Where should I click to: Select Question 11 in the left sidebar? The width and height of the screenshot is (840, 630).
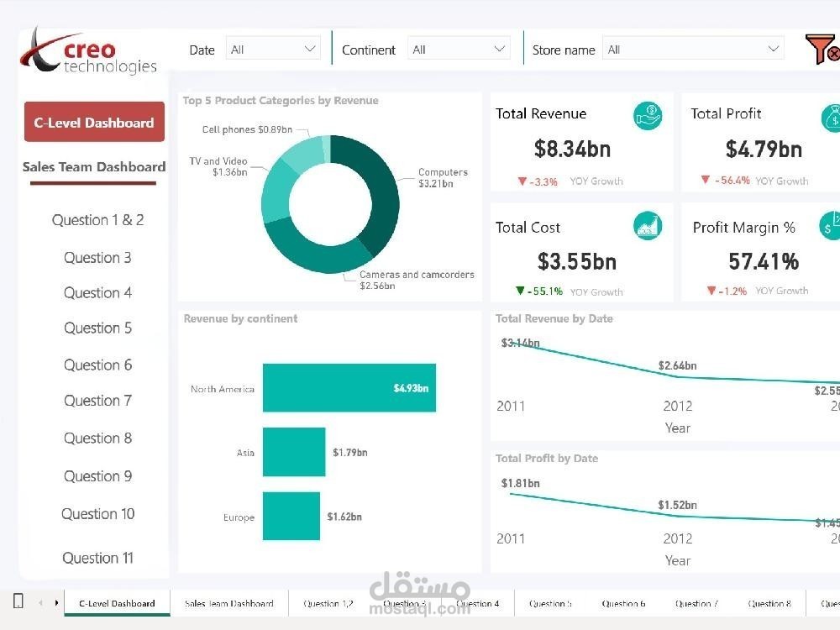coord(97,557)
